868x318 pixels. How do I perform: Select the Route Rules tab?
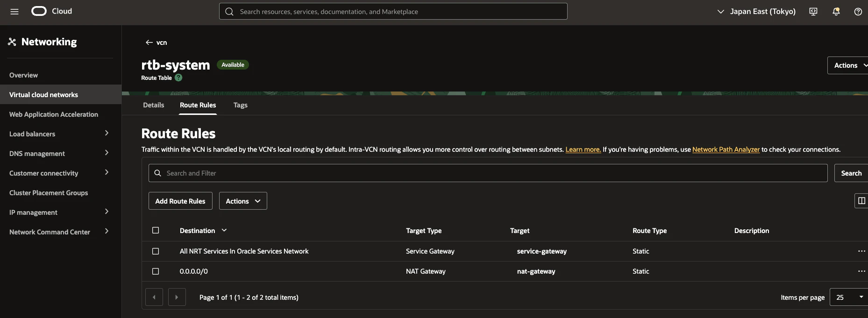198,105
